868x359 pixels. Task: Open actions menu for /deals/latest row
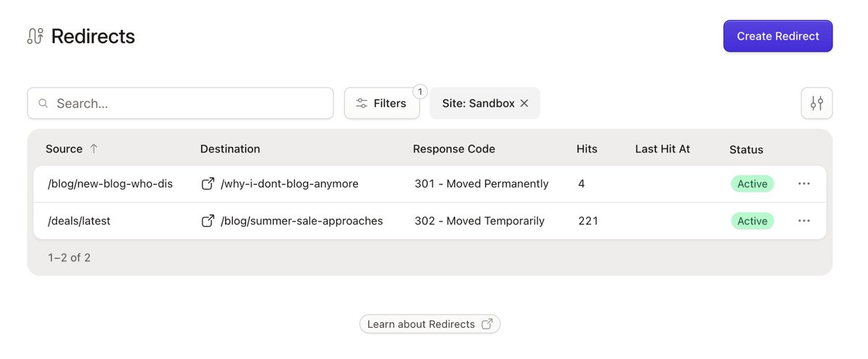click(x=804, y=221)
